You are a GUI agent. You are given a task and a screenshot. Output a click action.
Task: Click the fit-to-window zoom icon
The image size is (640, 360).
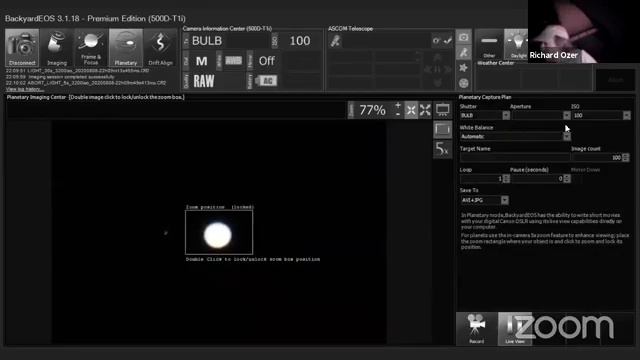tap(411, 110)
